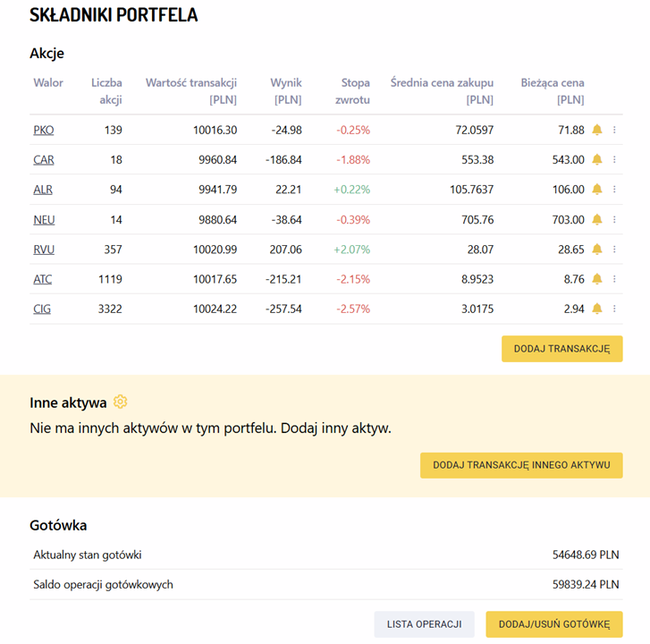Image resolution: width=650 pixels, height=644 pixels.
Task: Open the Inne aktywa settings gear
Action: click(121, 402)
